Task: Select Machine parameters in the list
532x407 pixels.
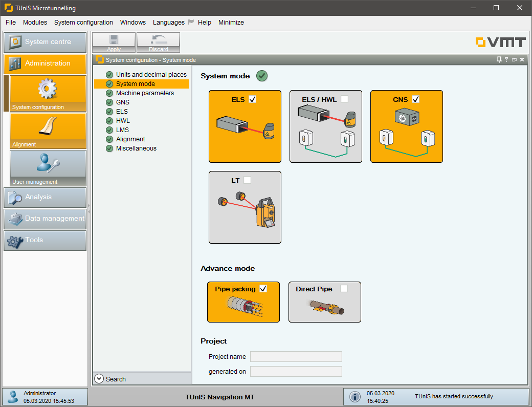Action: click(x=145, y=93)
